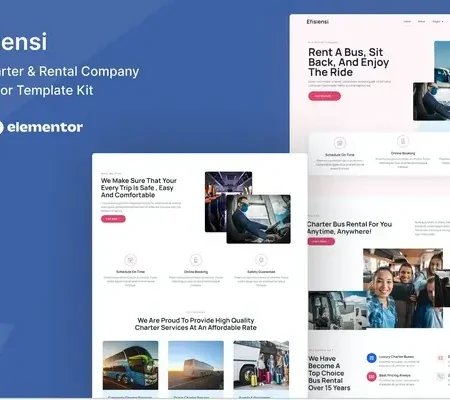Screen dimensions: 450x400
Task: Click the blue Luxury Charter Buses icon
Action: click(x=371, y=358)
